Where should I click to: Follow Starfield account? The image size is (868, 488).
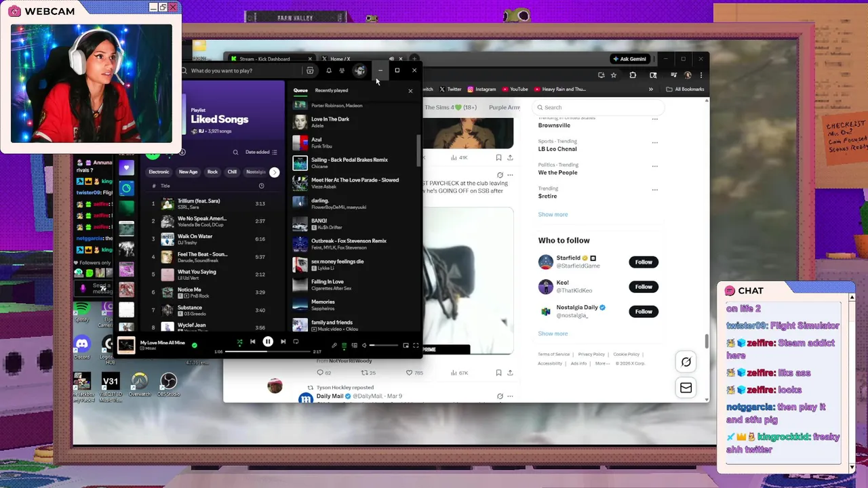pyautogui.click(x=644, y=262)
